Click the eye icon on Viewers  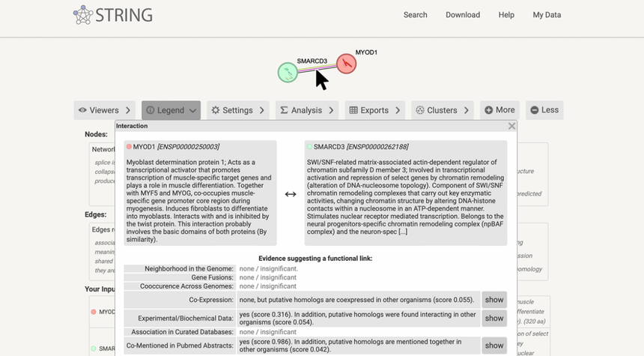83,110
